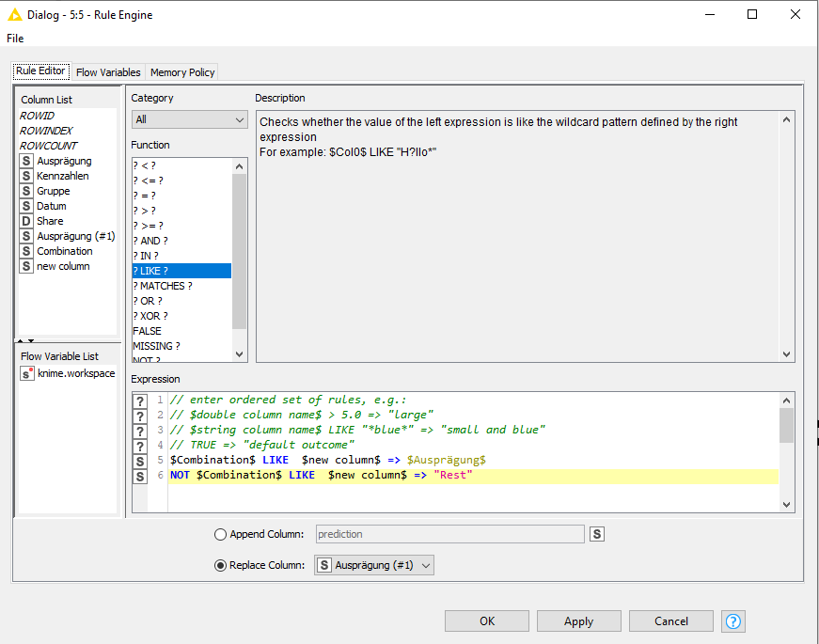Click the Description scroll down arrow
Screen dimensions: 819x644
pyautogui.click(x=787, y=354)
